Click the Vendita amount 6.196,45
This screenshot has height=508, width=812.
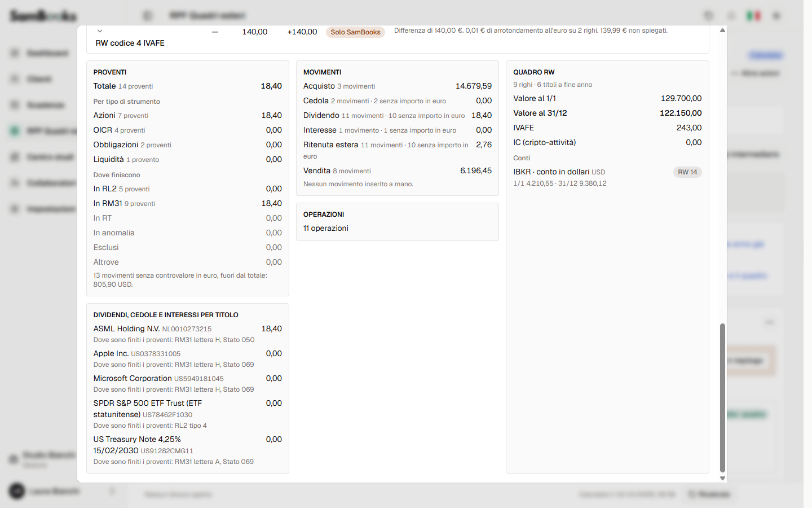[x=476, y=171]
